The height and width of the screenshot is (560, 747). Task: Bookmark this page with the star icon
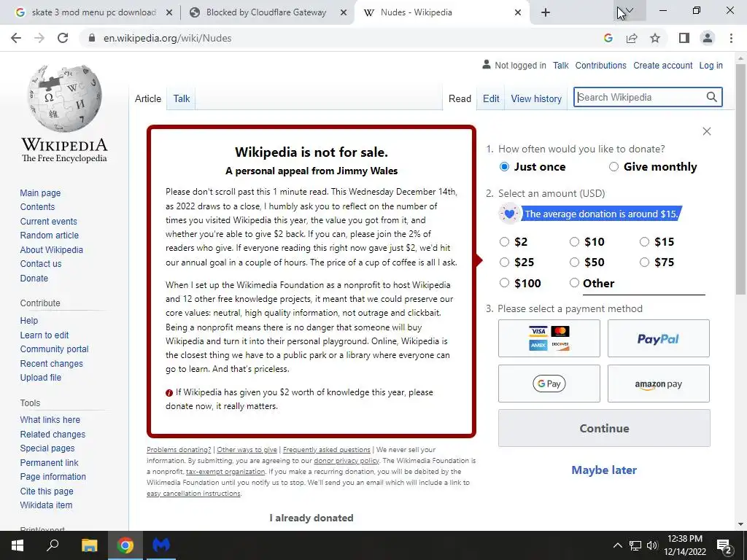[x=655, y=38]
